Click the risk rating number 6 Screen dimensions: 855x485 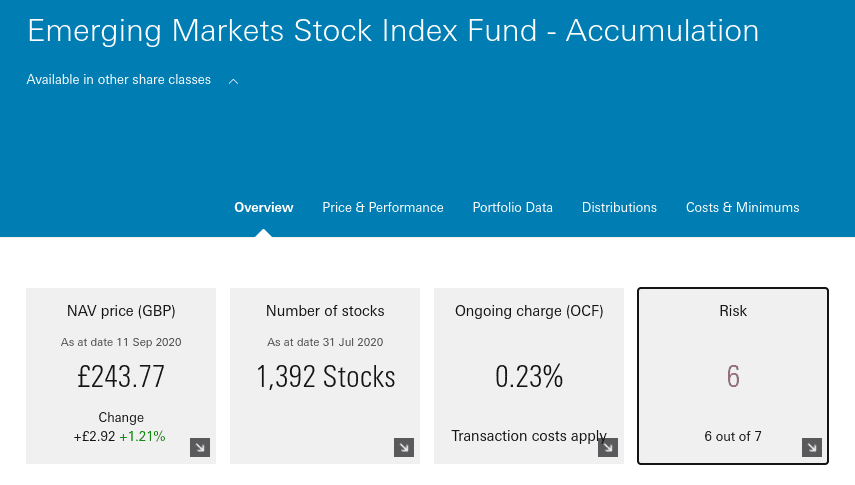coord(733,376)
